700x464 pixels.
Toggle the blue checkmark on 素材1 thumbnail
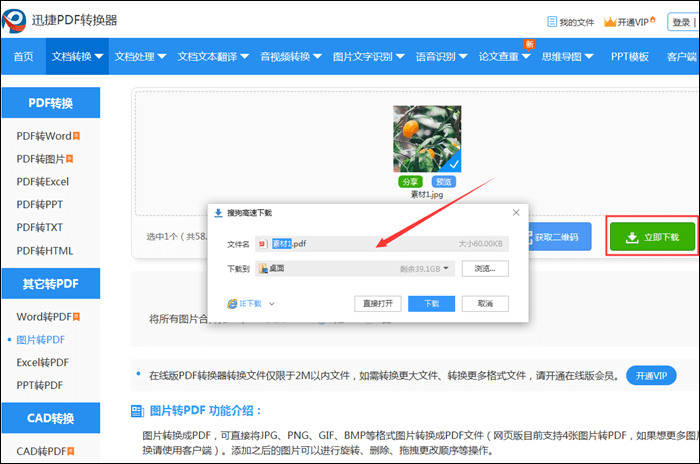tap(454, 165)
